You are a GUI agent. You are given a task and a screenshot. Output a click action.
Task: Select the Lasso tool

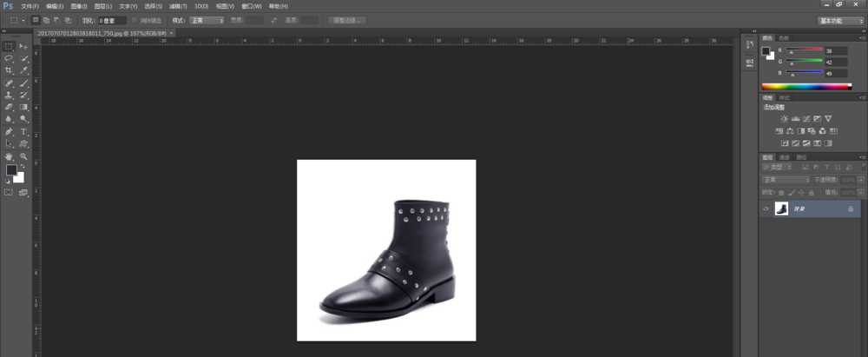pos(9,58)
